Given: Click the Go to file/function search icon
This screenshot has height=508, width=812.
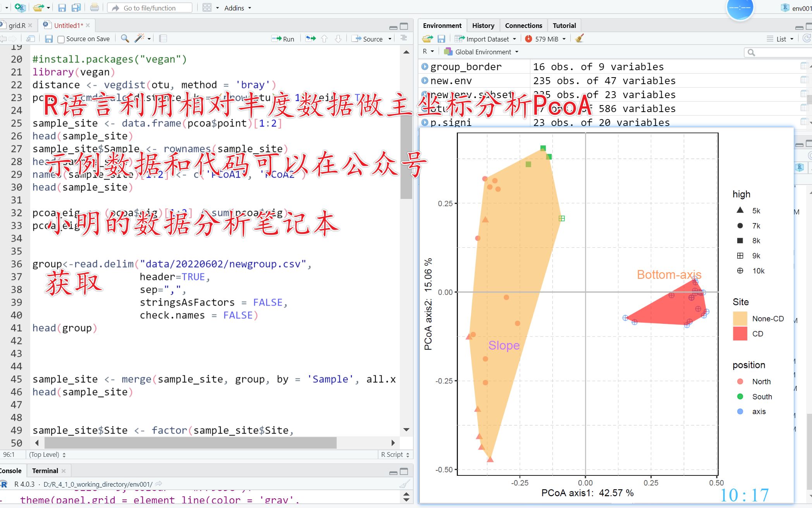Looking at the screenshot, I should point(115,8).
